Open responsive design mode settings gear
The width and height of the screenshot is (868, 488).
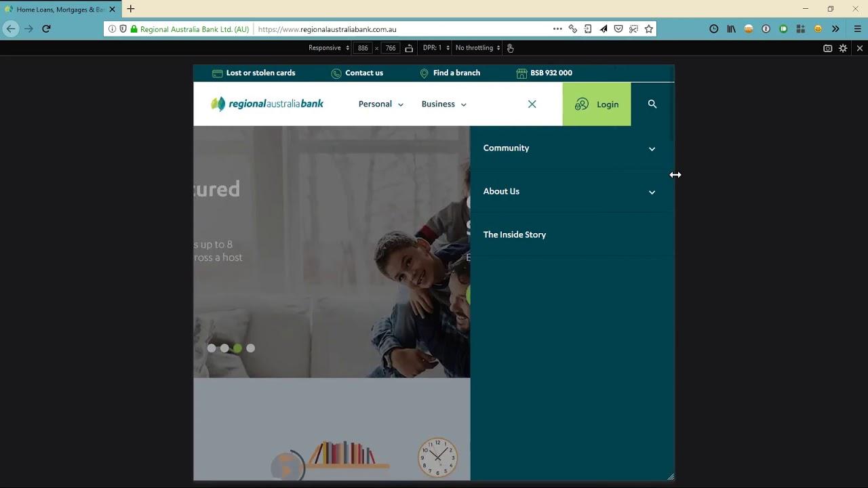pos(843,48)
